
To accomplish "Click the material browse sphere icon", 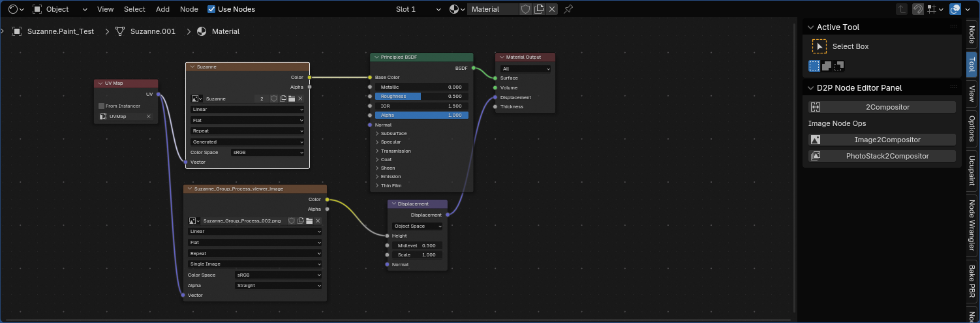I will pos(457,9).
